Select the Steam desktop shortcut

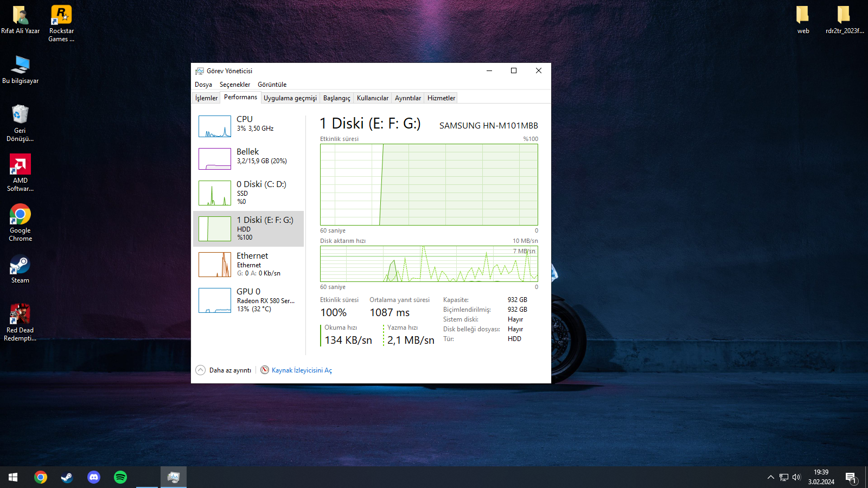point(20,269)
